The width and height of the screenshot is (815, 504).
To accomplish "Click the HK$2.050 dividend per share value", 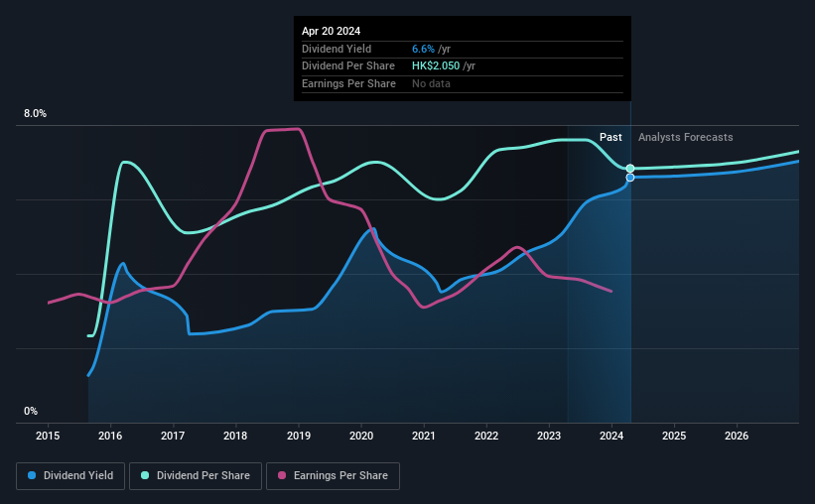I will point(436,66).
